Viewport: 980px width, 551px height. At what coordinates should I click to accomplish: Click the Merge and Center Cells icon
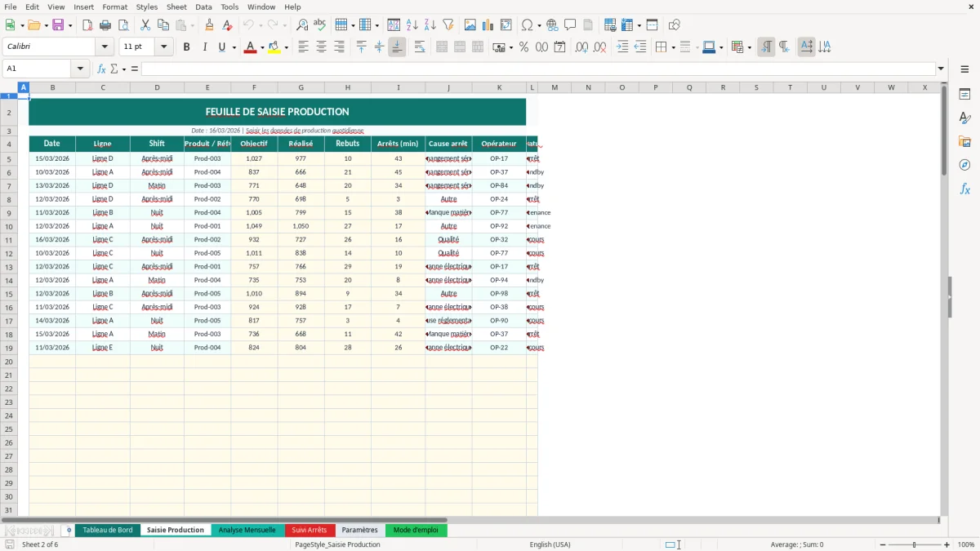pyautogui.click(x=442, y=47)
